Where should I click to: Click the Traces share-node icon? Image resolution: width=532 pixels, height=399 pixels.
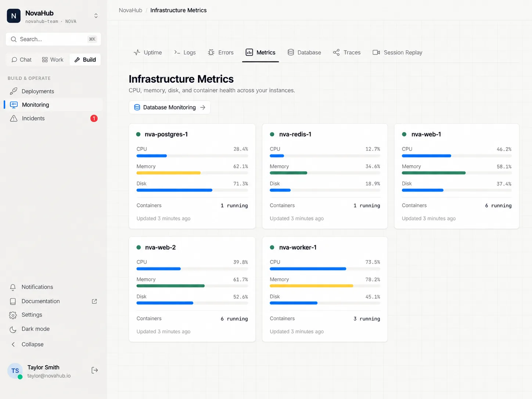[336, 53]
